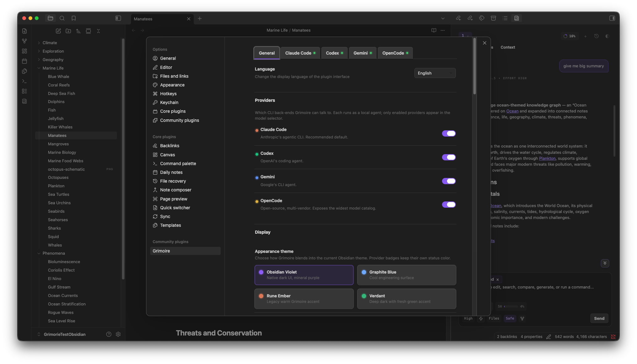Close the settings dialog

pos(485,43)
